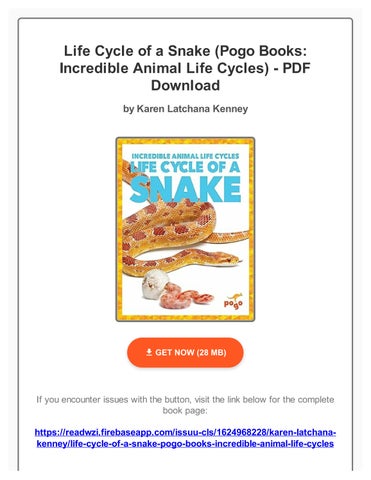371x480 pixels.
Task: Click the baby snake beside the egg
Action: (x=185, y=297)
